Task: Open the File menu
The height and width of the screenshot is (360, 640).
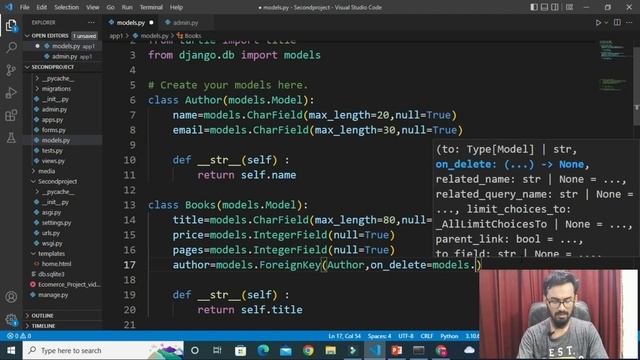Action: point(24,7)
